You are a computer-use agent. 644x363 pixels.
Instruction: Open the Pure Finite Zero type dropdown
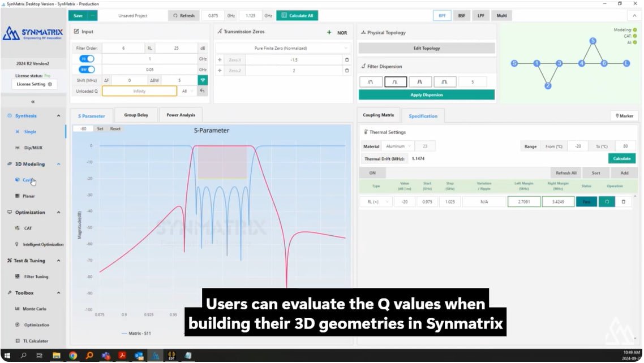[283, 49]
